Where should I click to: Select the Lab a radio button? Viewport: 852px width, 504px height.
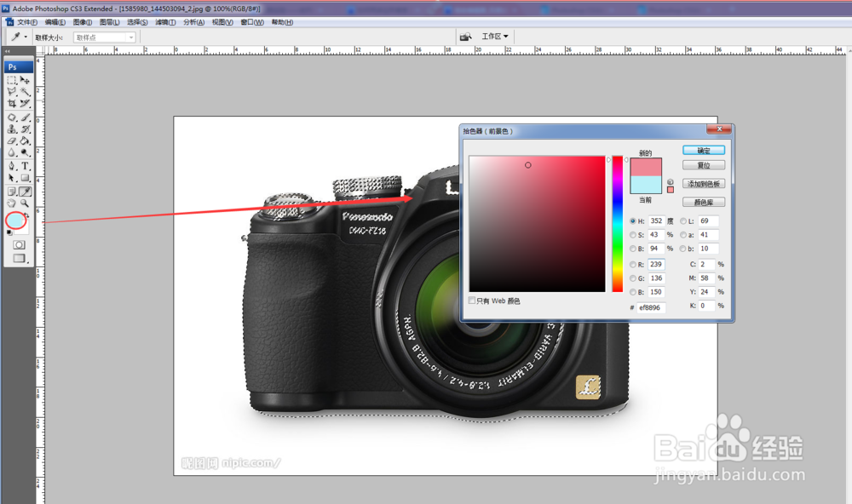[683, 235]
